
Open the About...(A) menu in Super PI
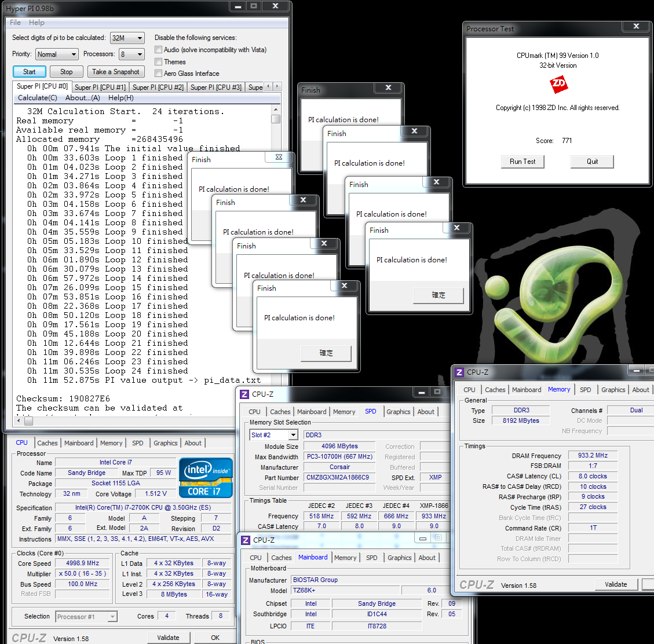83,98
